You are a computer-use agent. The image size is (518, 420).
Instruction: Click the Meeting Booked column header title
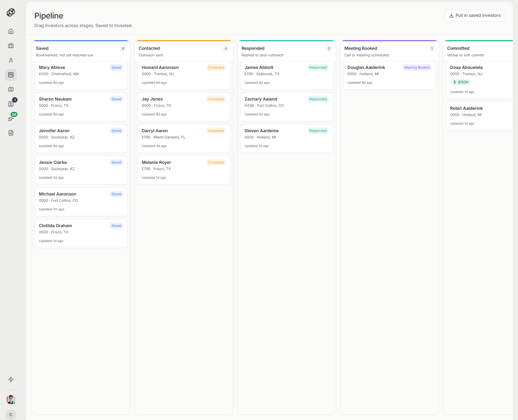tap(361, 48)
